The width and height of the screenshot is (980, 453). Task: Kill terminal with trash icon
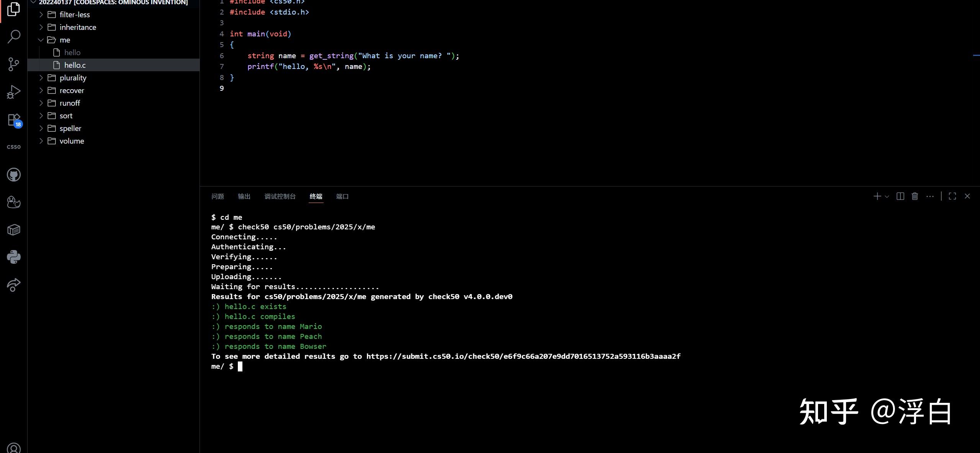pyautogui.click(x=915, y=196)
